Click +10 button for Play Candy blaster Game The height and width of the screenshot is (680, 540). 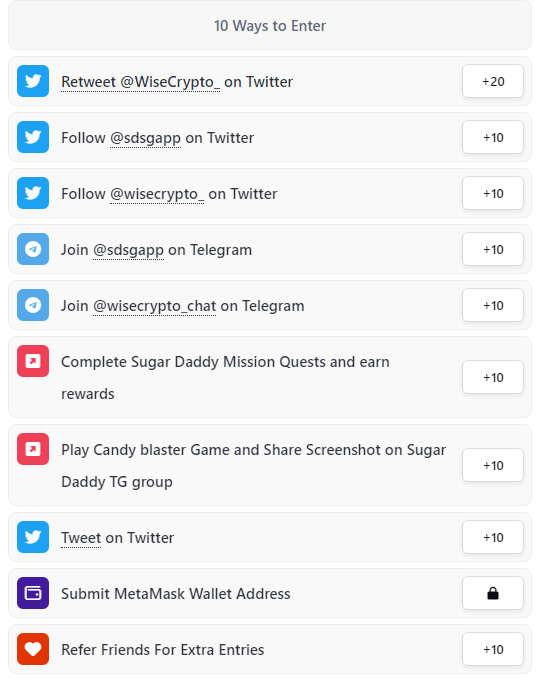(x=493, y=465)
